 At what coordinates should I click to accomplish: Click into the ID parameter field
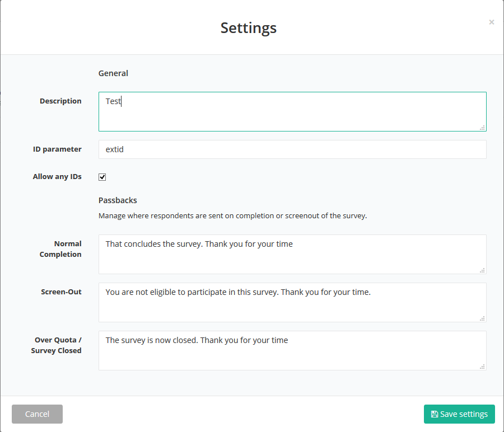pos(291,149)
